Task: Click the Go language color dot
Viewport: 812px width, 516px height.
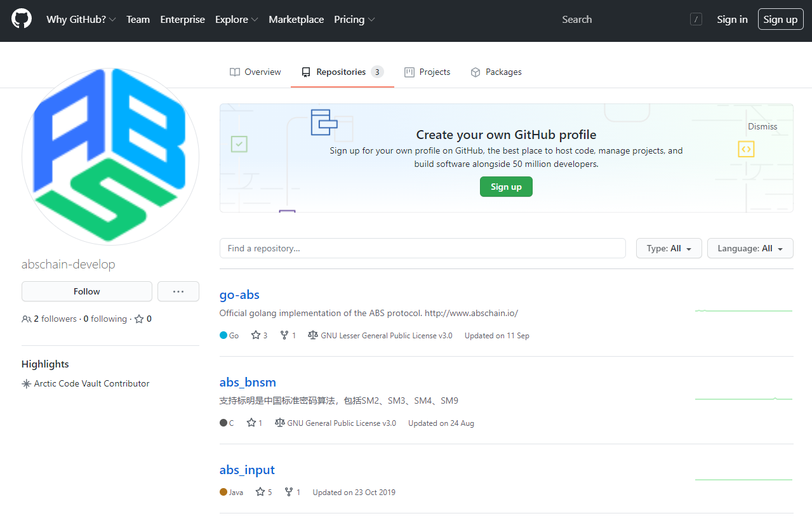Action: click(x=223, y=335)
